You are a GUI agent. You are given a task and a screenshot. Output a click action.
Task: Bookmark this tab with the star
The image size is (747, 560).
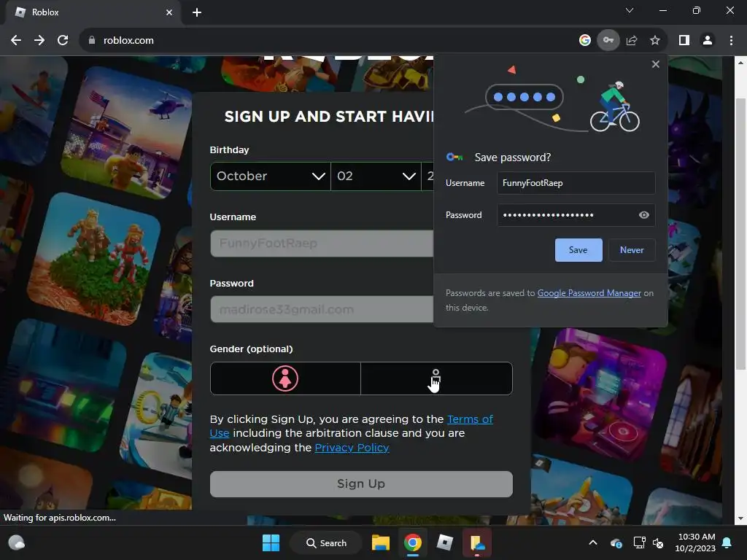click(655, 41)
